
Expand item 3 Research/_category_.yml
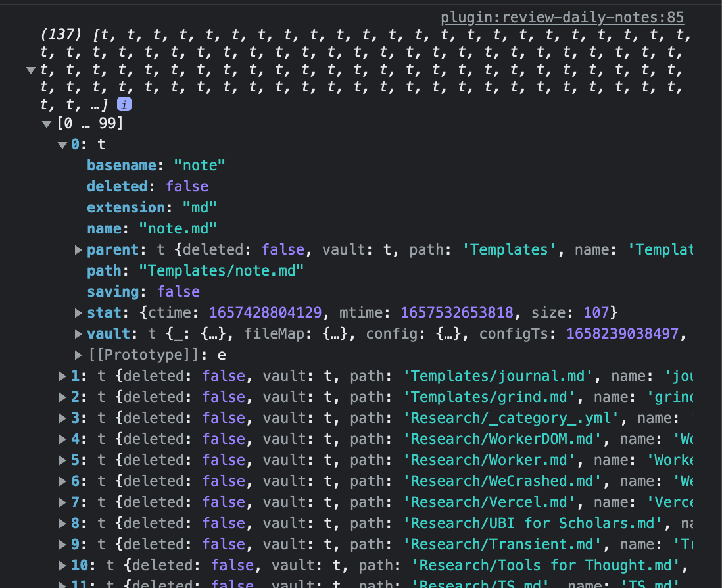tap(62, 418)
